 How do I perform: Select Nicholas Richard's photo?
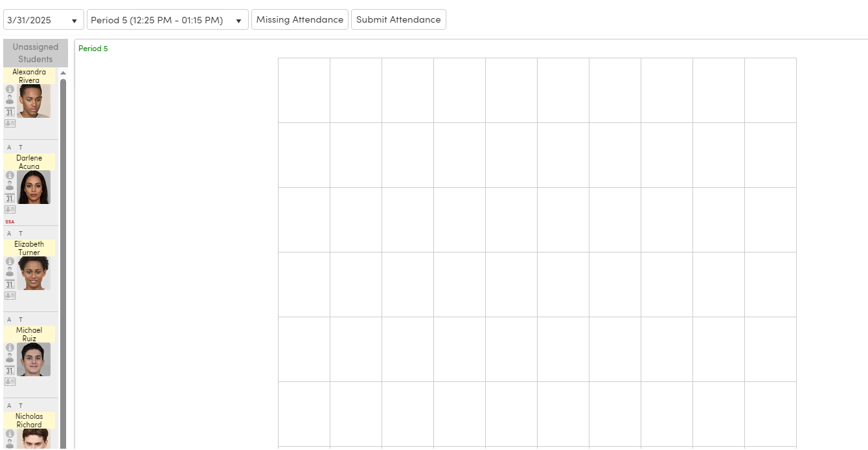pos(34,438)
